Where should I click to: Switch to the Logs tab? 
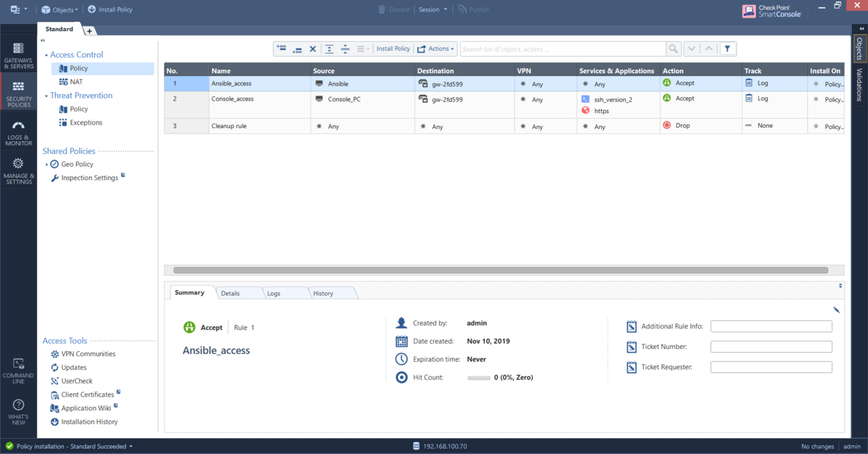coord(273,293)
